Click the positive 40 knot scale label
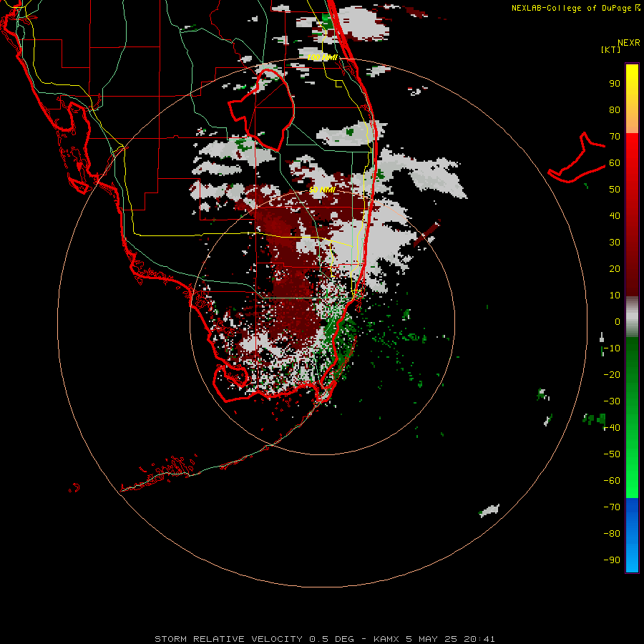The width and height of the screenshot is (644, 644). point(615,215)
